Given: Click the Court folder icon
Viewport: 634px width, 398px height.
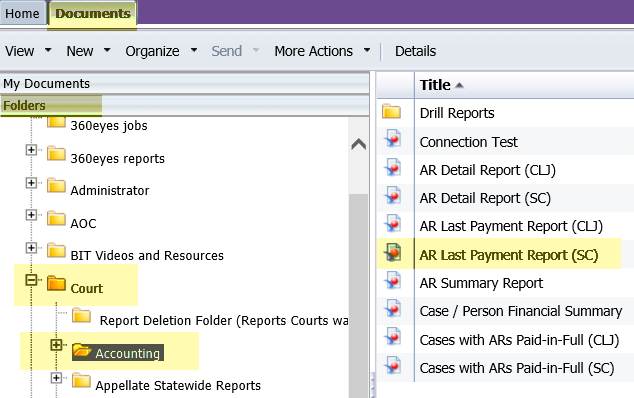Looking at the screenshot, I should (56, 283).
